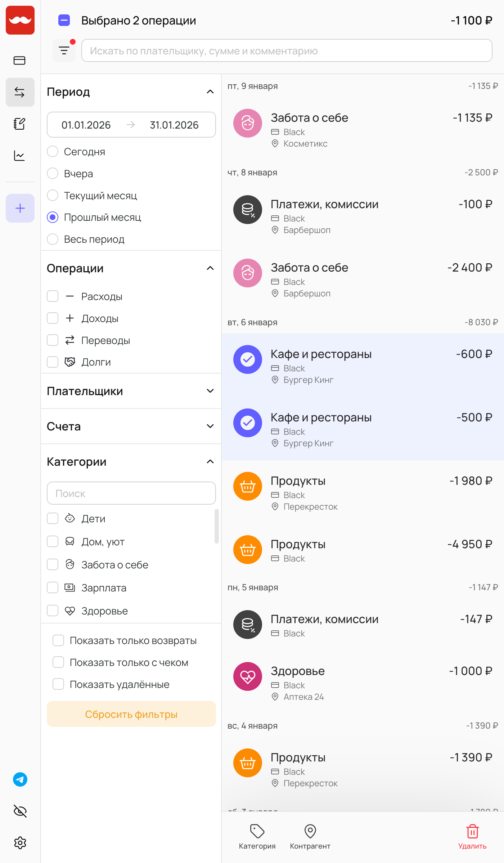The width and height of the screenshot is (504, 863).
Task: Open the Telegram link icon
Action: [20, 779]
